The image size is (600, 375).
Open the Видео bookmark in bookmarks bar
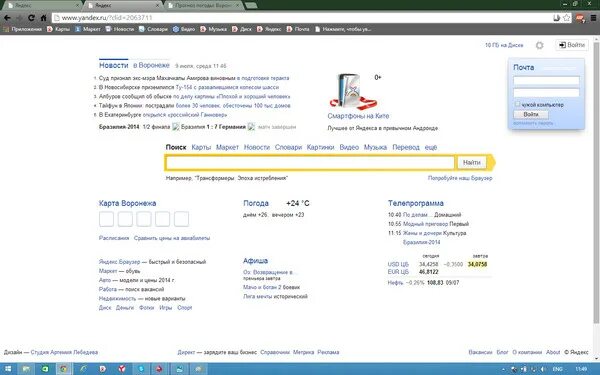point(184,29)
